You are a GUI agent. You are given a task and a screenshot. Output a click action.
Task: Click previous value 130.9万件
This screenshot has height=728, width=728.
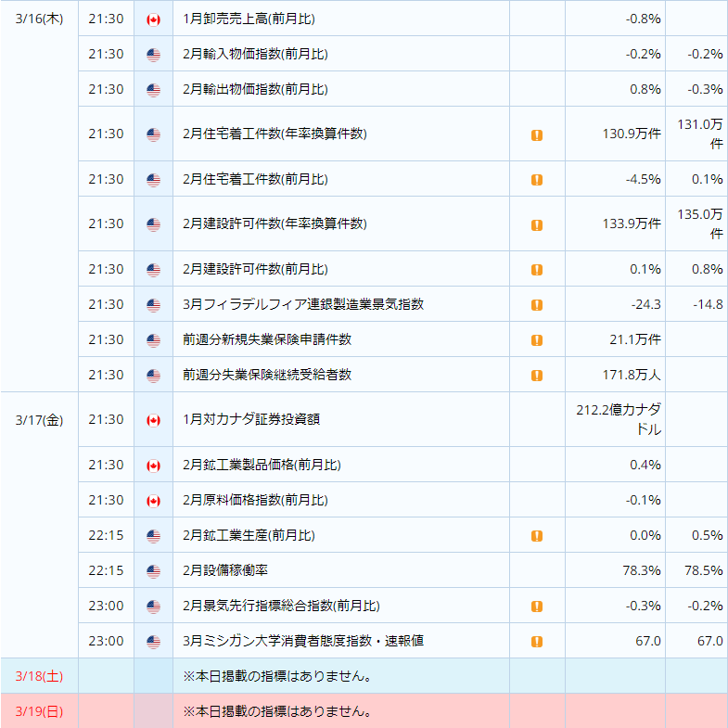(x=632, y=134)
